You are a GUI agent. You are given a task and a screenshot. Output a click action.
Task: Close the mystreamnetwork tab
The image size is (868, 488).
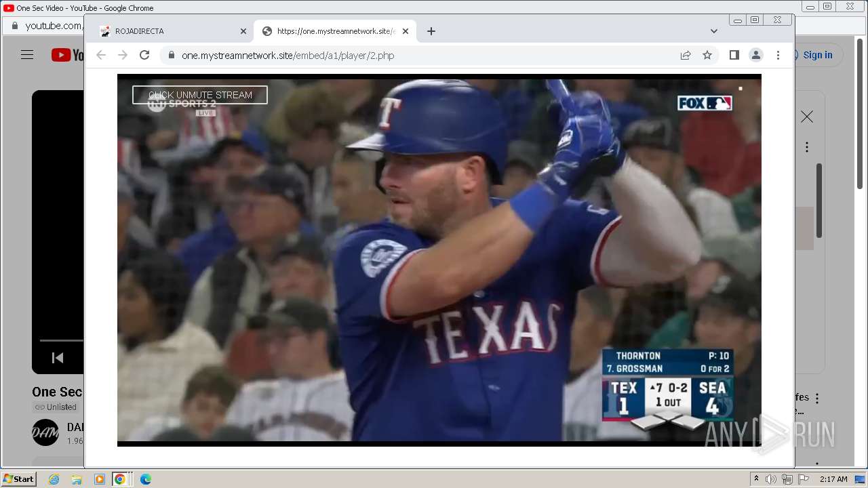(406, 31)
